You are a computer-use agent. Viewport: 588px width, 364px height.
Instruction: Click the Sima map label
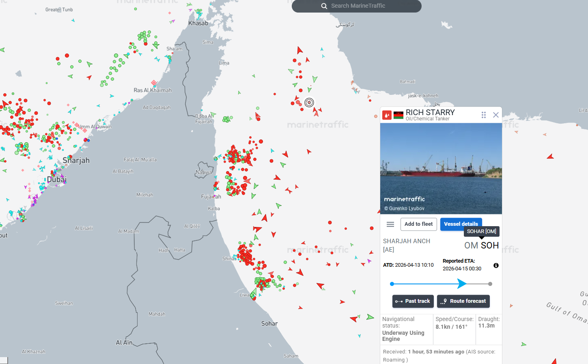click(x=208, y=42)
